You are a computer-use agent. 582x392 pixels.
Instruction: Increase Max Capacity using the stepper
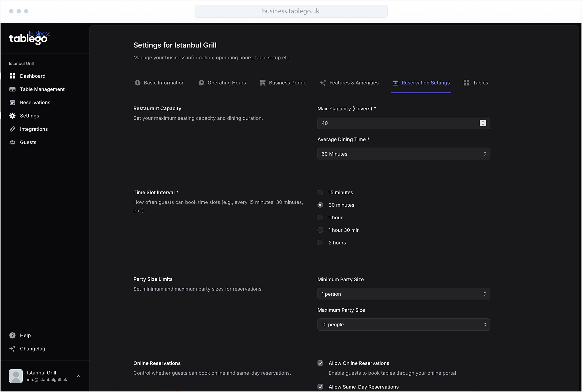pos(483,122)
